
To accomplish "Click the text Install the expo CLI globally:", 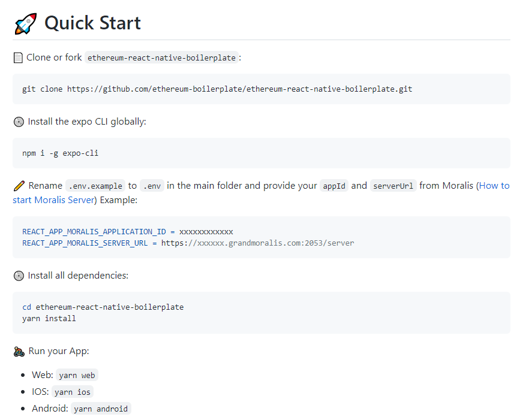I will point(87,122).
